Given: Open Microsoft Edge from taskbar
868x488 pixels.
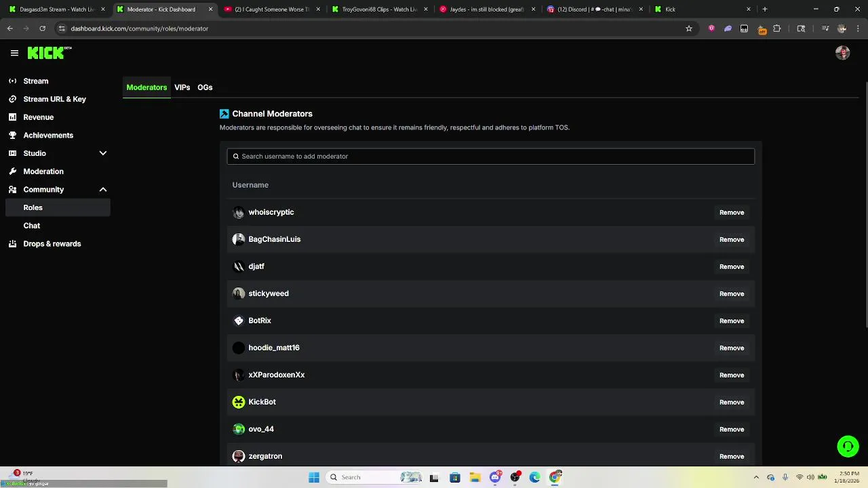Looking at the screenshot, I should pyautogui.click(x=535, y=477).
